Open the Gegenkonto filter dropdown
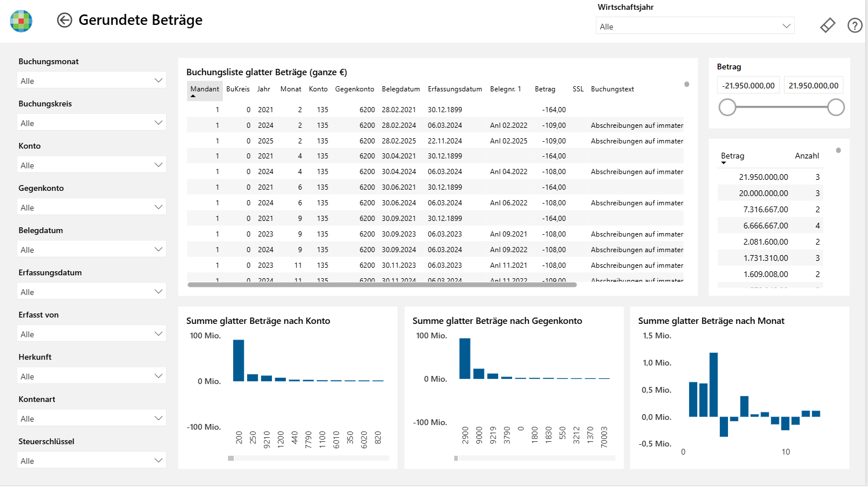Viewport: 868px width, 487px height. pos(92,207)
